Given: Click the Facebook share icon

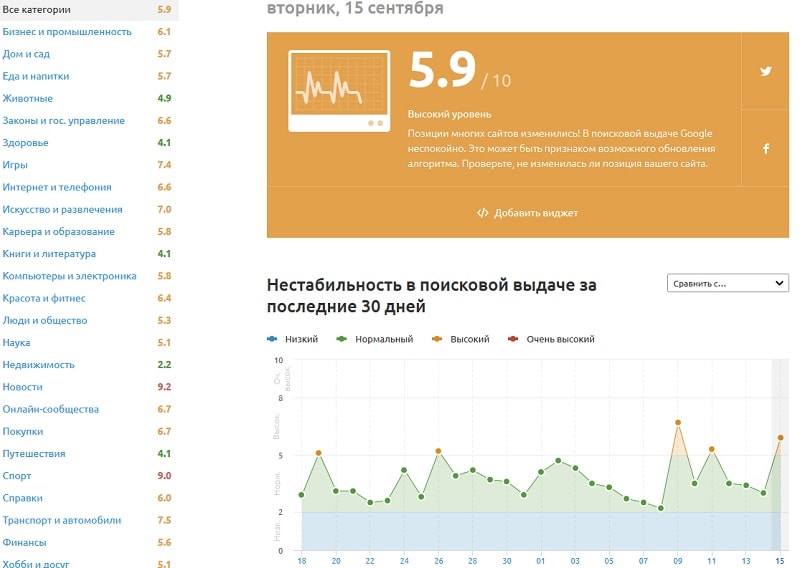Looking at the screenshot, I should pos(766,148).
